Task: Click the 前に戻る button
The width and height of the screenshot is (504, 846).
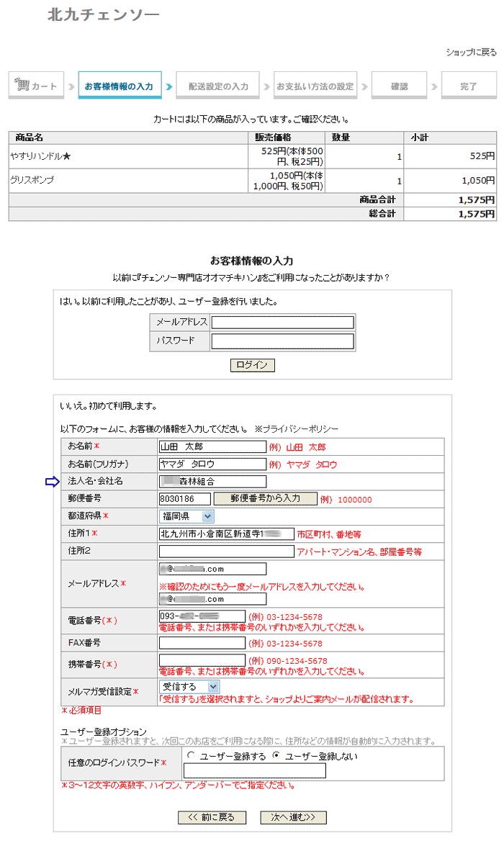Action: (x=212, y=817)
